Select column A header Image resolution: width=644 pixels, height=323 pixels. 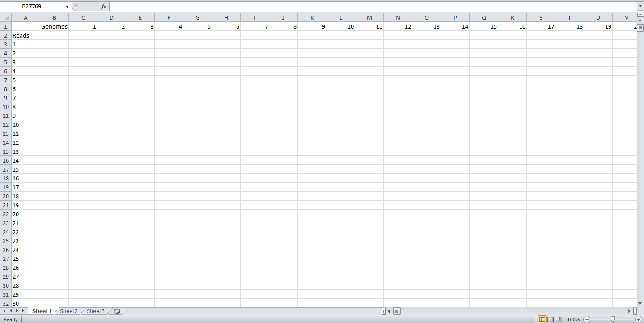[25, 17]
